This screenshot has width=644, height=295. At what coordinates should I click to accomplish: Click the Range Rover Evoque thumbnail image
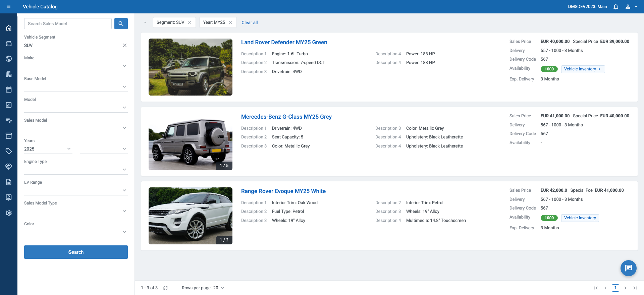[x=191, y=216]
